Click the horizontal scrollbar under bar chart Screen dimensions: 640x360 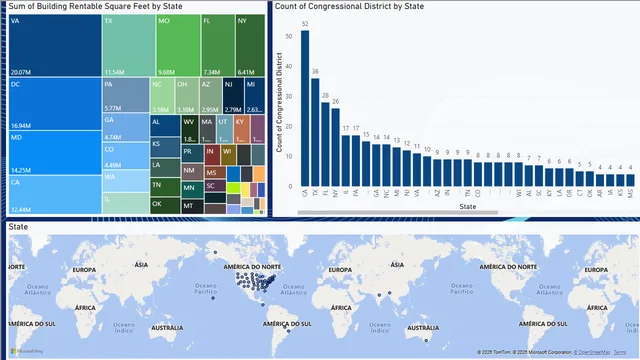[398, 212]
